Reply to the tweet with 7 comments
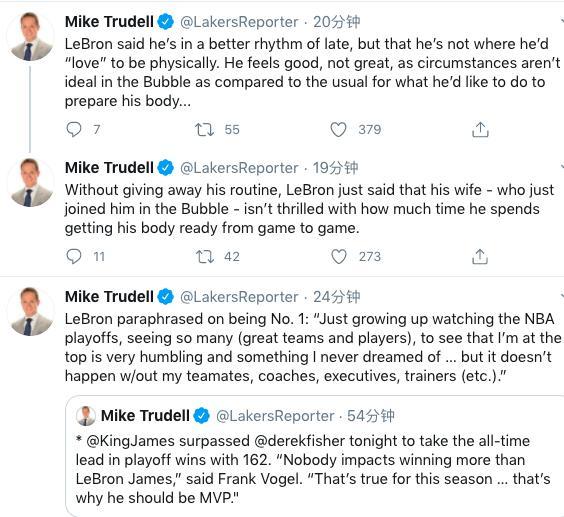The image size is (564, 517). tap(74, 129)
